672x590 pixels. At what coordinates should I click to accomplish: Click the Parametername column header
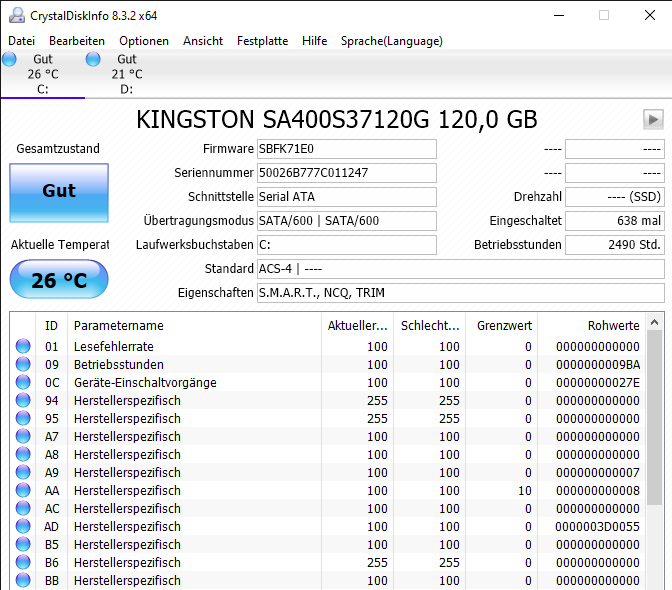194,326
